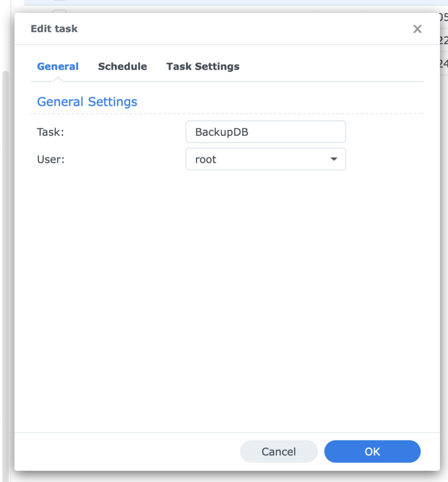448x482 pixels.
Task: Click Cancel to discard changes
Action: [279, 451]
